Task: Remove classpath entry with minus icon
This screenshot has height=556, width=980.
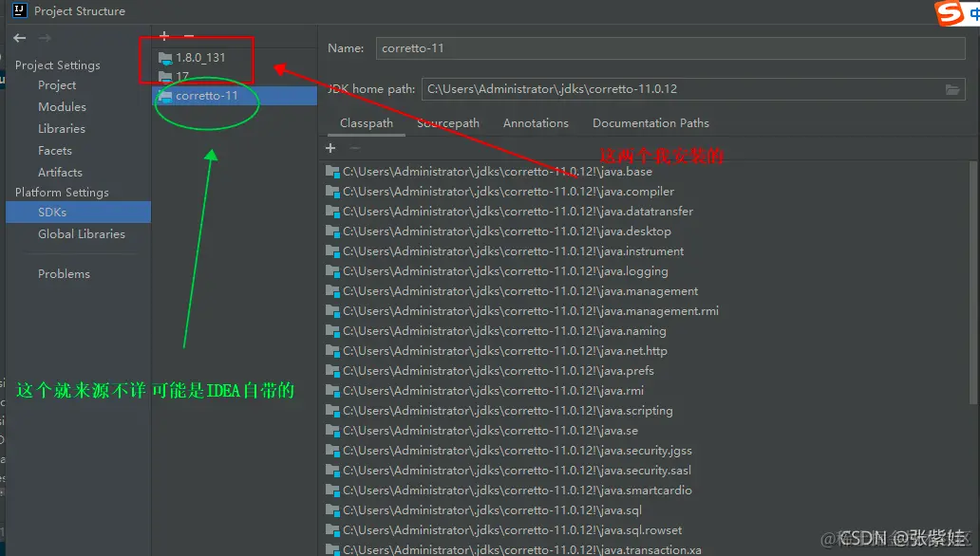Action: 354,148
